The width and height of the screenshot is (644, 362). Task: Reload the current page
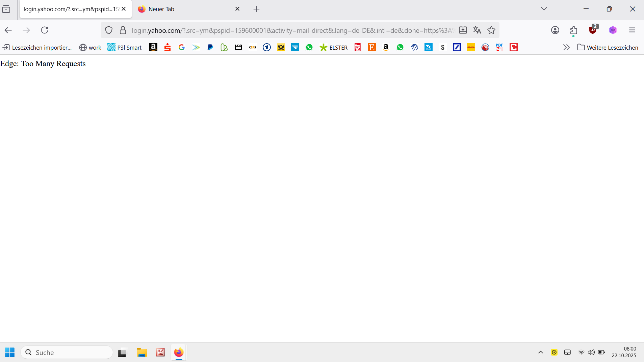point(45,30)
